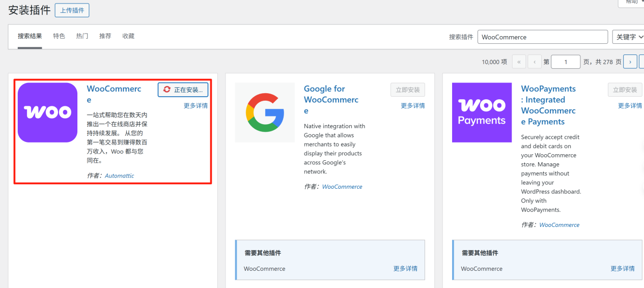Viewport: 644px width, 288px height.
Task: Click the 正在安装 spinning installing button
Action: 183,90
